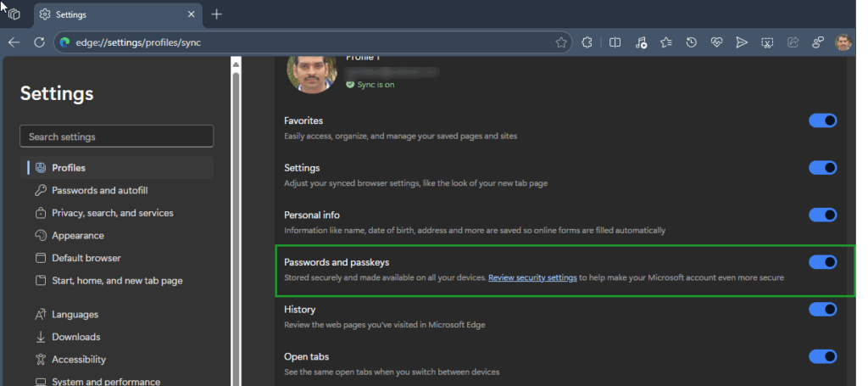Click the sidebar scrollbar up arrow
868x386 pixels.
(236, 64)
